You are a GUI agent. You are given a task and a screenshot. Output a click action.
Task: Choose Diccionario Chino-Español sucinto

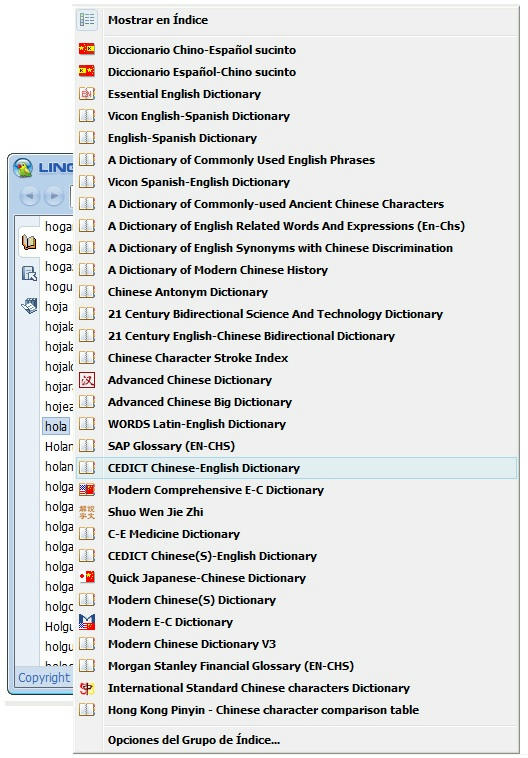[296, 49]
